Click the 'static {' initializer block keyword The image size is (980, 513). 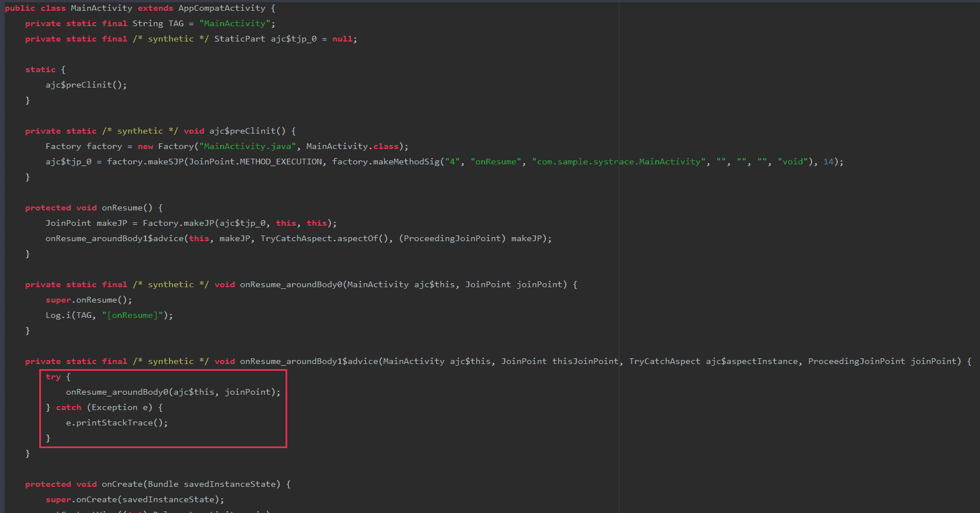[x=40, y=69]
